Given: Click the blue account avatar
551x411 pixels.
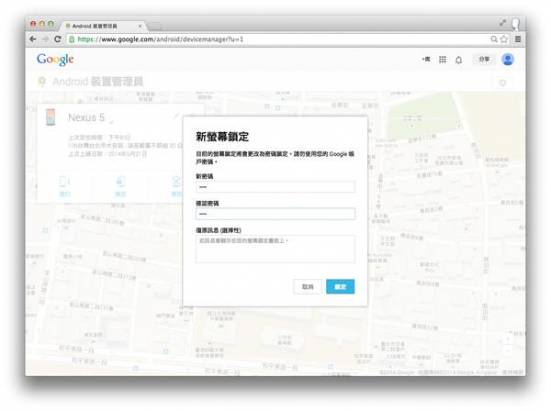Looking at the screenshot, I should point(507,59).
